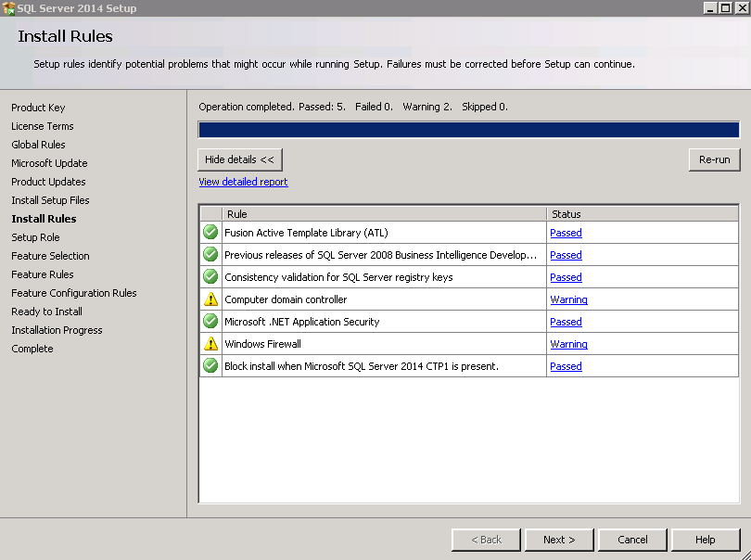Click the green check icon for CTP1 block rule
Image resolution: width=751 pixels, height=560 pixels.
[210, 365]
